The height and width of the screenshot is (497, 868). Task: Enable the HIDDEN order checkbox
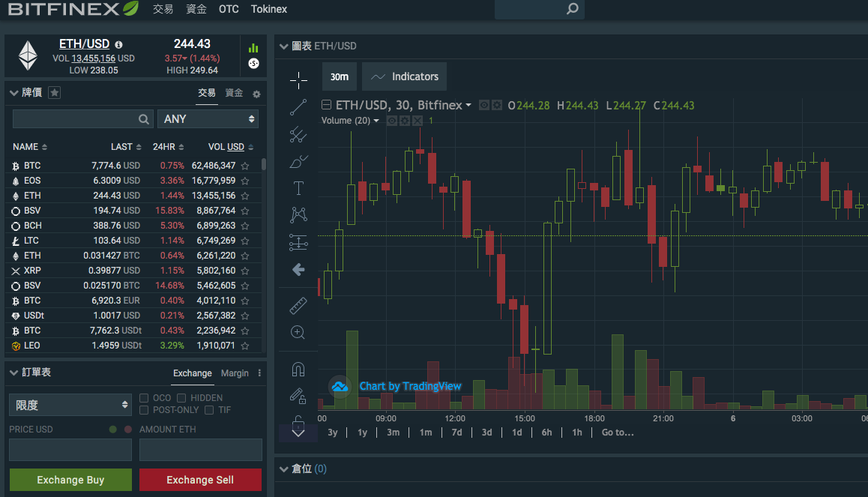181,398
